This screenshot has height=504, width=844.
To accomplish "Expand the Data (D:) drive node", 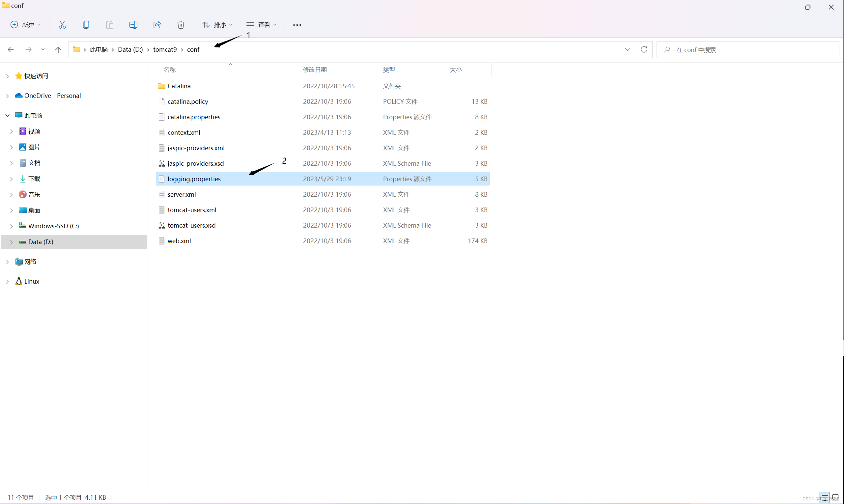I will tap(12, 242).
